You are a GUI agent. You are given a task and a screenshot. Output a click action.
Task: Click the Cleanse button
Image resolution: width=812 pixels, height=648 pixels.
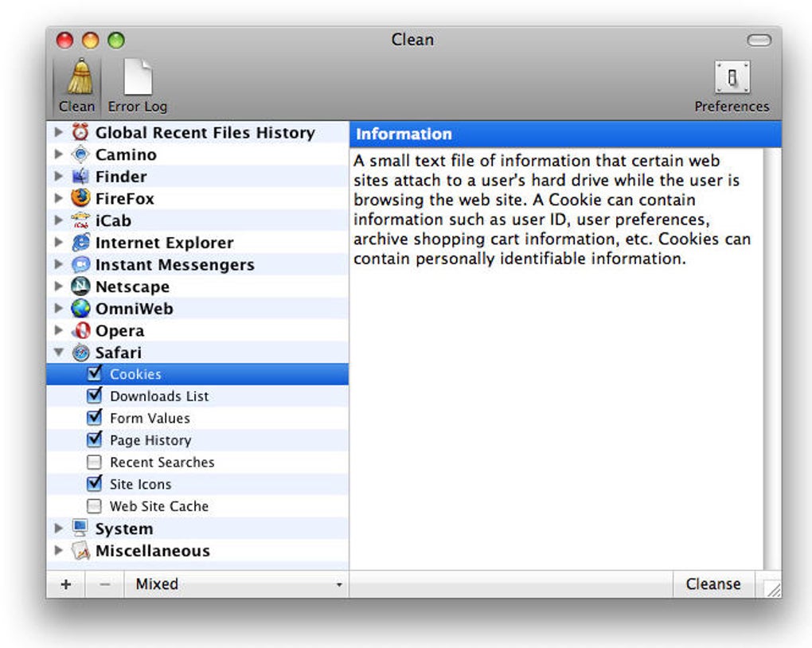click(713, 584)
